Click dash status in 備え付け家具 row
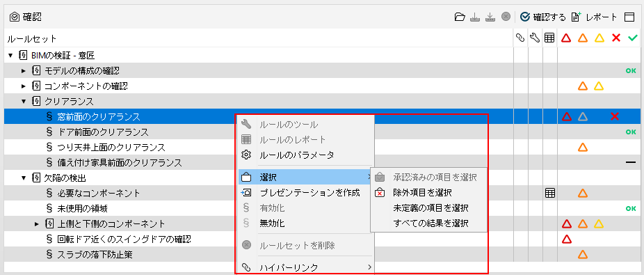This screenshot has width=644, height=275. tap(631, 163)
